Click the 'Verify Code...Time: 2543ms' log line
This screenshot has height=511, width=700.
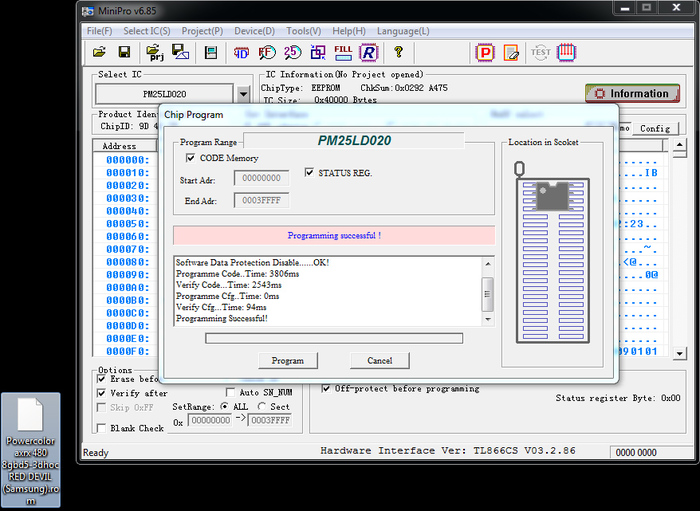coord(229,285)
